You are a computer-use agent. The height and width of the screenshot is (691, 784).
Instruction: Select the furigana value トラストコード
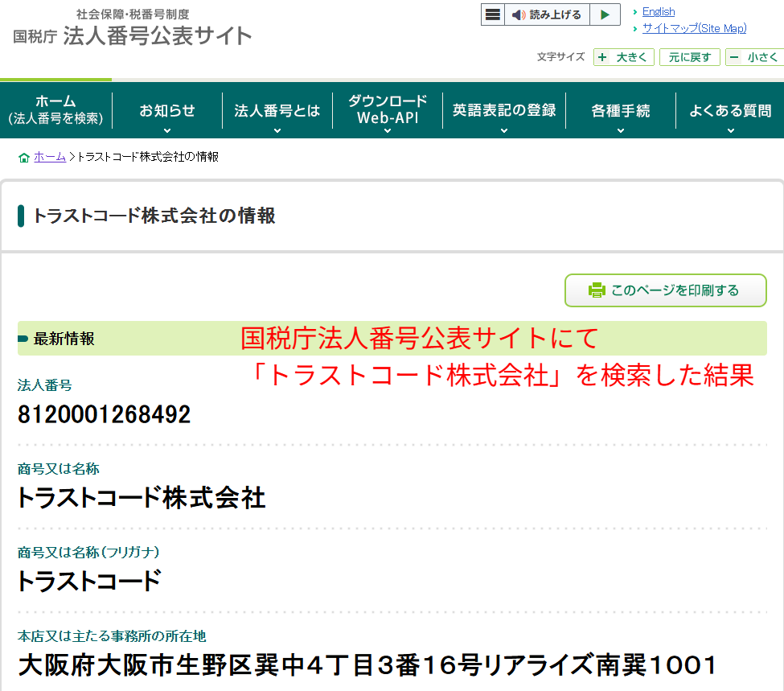pos(89,581)
